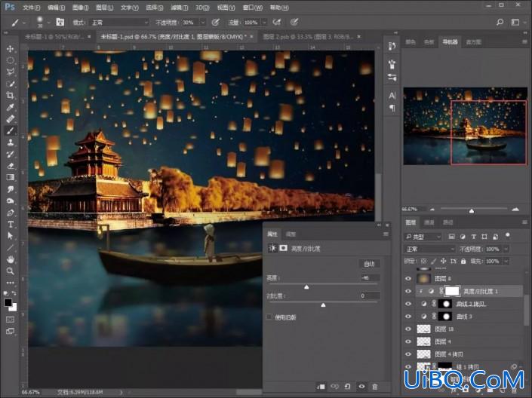The image size is (532, 398).
Task: Open the opacity dropdown arrow in options bar
Action: click(202, 23)
